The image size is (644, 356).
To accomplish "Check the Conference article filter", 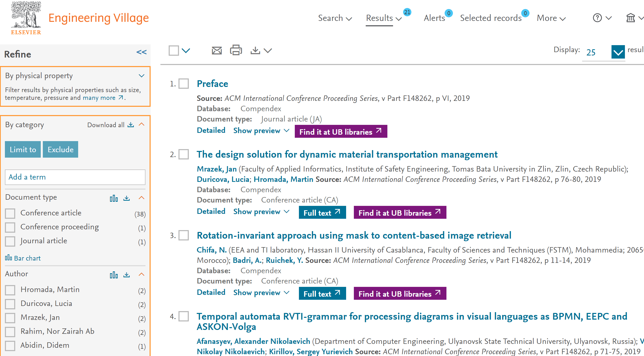I will [10, 213].
